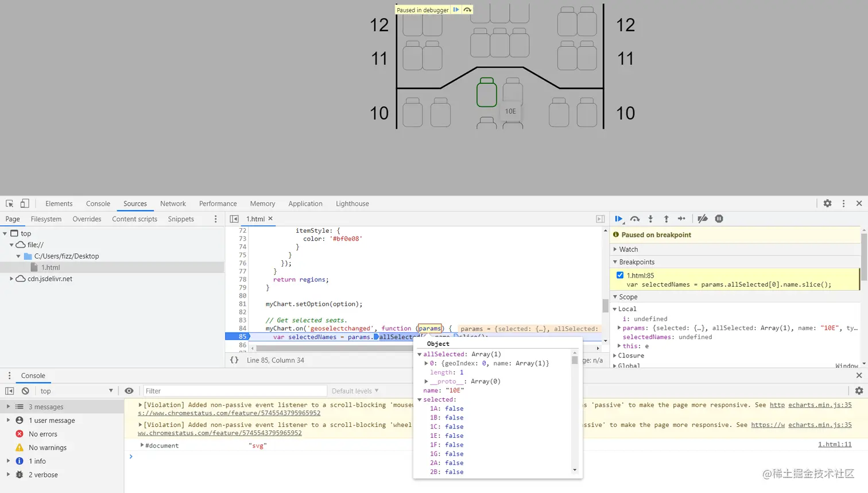Close the 1.html editor tab
This screenshot has height=493, width=868.
tap(270, 219)
